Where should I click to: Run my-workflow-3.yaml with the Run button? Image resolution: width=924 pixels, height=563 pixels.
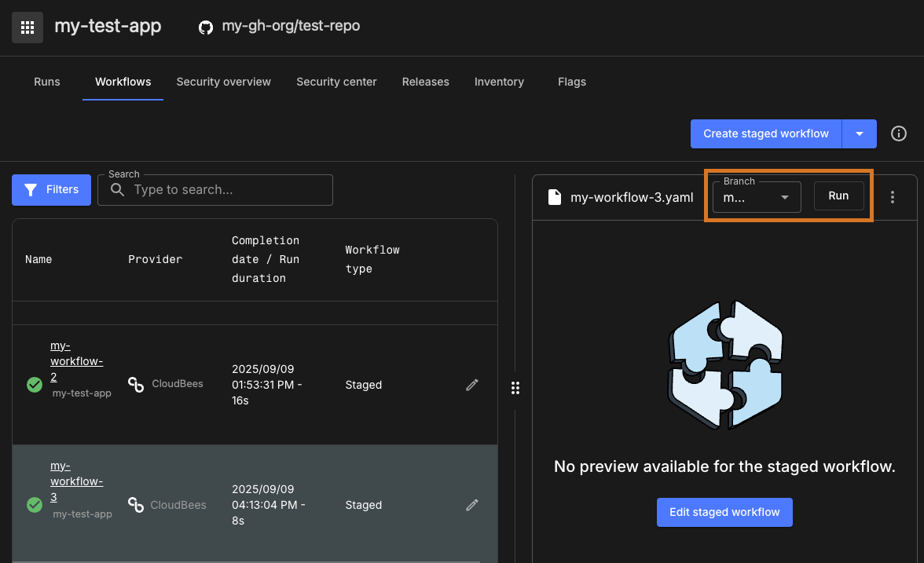[838, 196]
